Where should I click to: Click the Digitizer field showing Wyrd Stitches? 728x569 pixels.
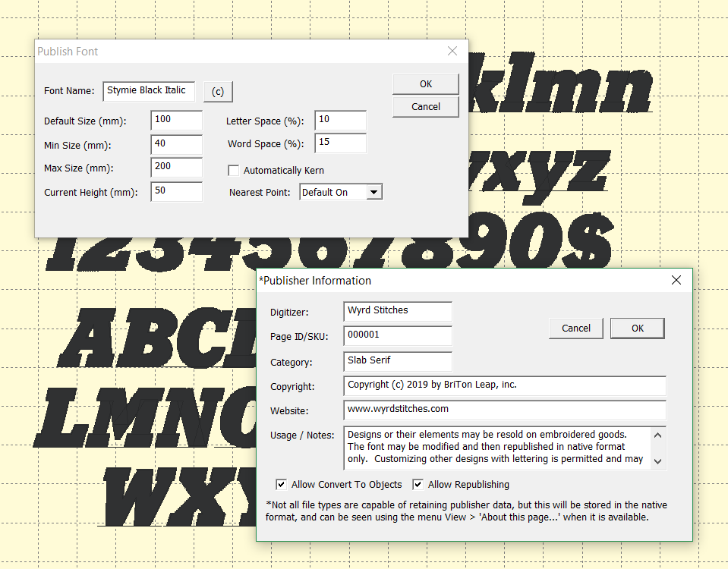click(397, 311)
